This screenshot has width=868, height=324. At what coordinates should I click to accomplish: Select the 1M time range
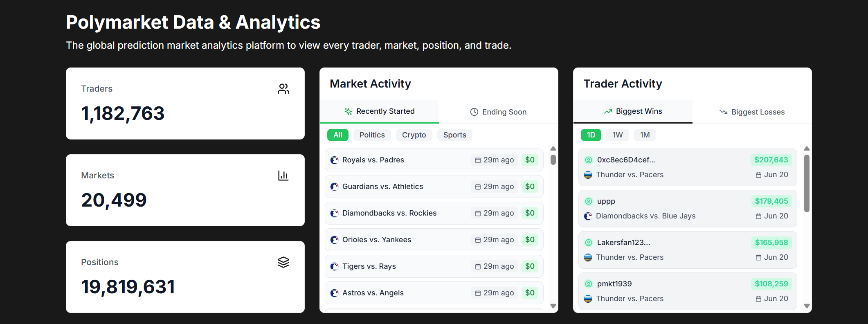click(645, 135)
